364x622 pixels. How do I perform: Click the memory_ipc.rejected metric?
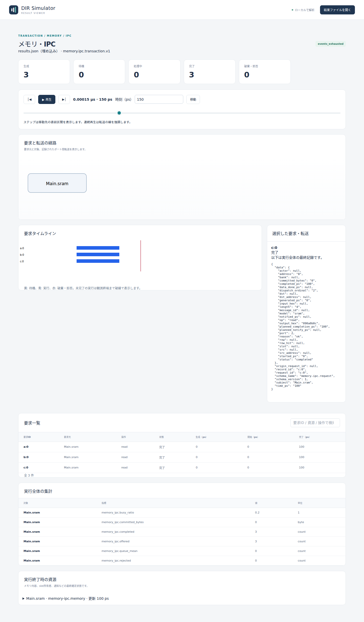click(x=116, y=561)
